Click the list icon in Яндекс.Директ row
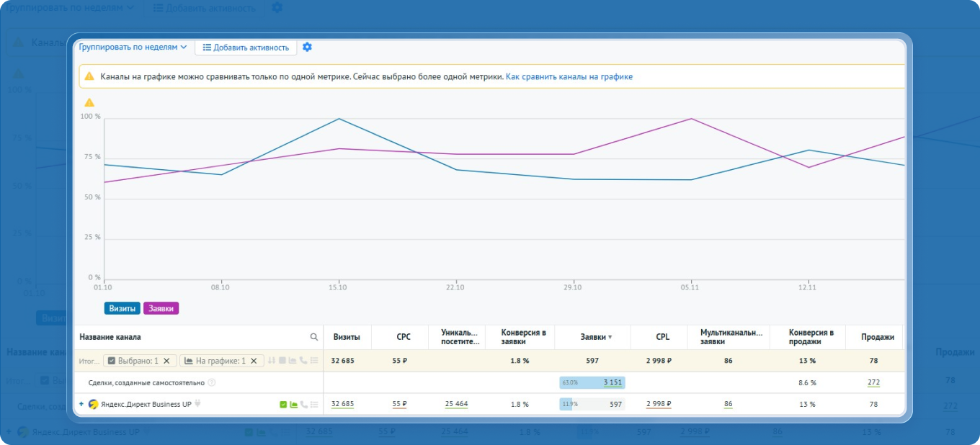Viewport: 980px width, 445px height. pyautogui.click(x=313, y=405)
